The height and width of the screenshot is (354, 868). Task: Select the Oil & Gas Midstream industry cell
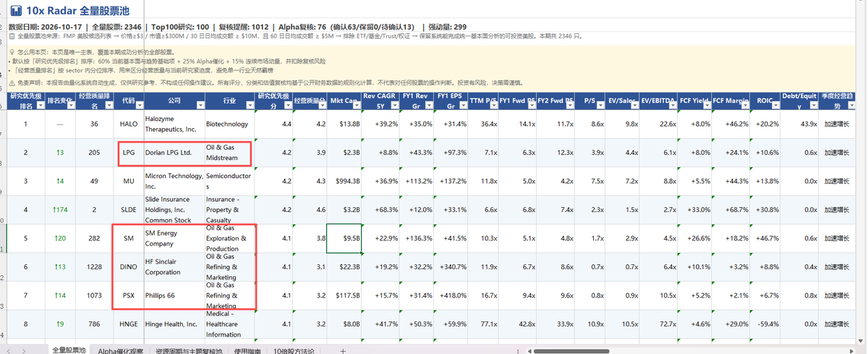230,153
